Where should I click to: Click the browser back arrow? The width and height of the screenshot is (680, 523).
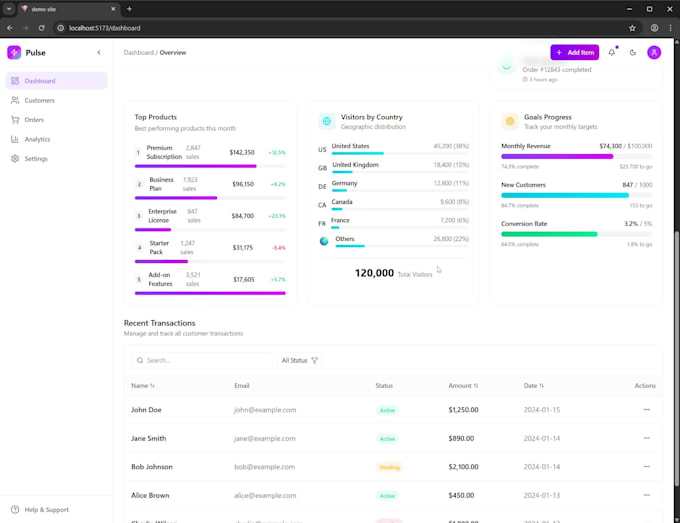pyautogui.click(x=10, y=28)
